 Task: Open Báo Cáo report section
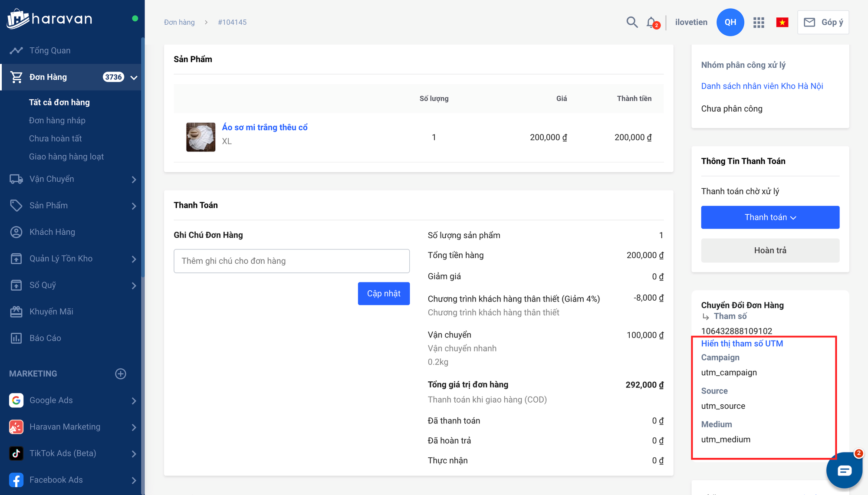(45, 338)
